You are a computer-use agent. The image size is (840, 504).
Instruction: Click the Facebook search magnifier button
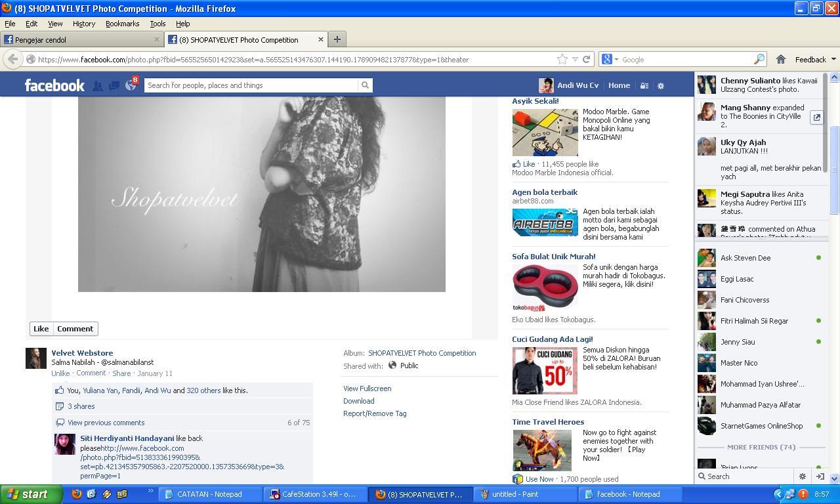click(365, 85)
